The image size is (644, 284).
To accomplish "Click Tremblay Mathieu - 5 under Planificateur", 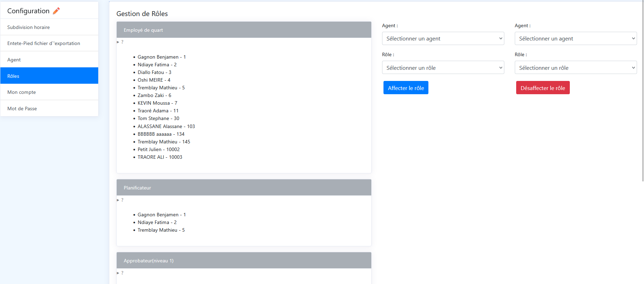I will pyautogui.click(x=161, y=230).
